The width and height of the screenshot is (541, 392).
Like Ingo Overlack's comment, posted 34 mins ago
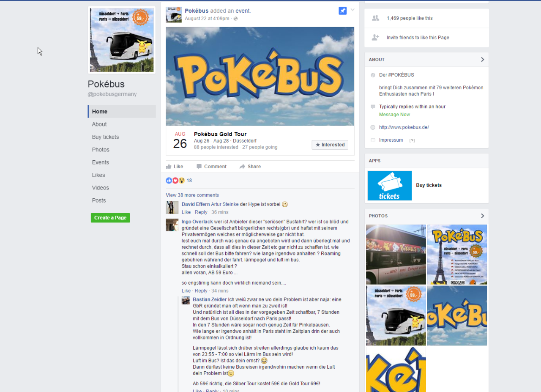tap(186, 291)
